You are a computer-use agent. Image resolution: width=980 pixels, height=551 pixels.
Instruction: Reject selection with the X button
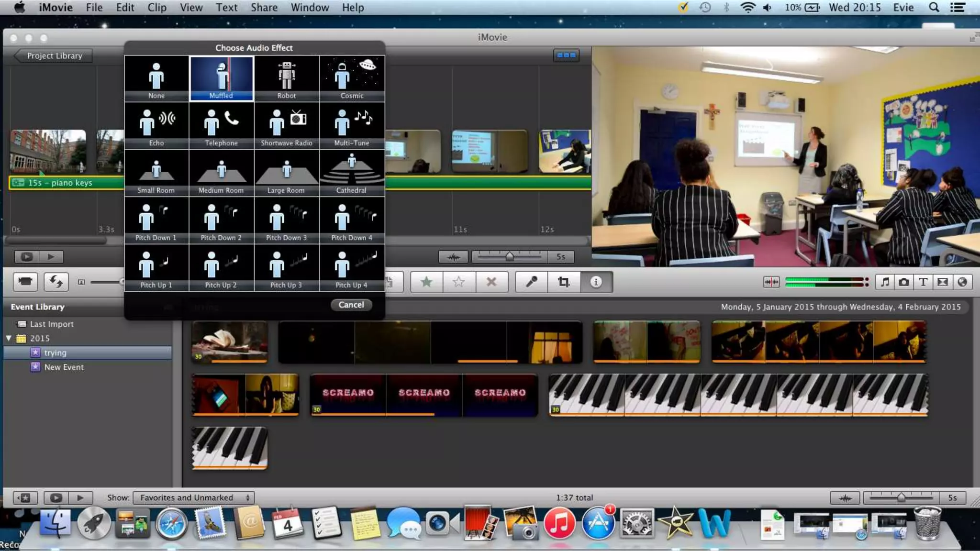(491, 282)
